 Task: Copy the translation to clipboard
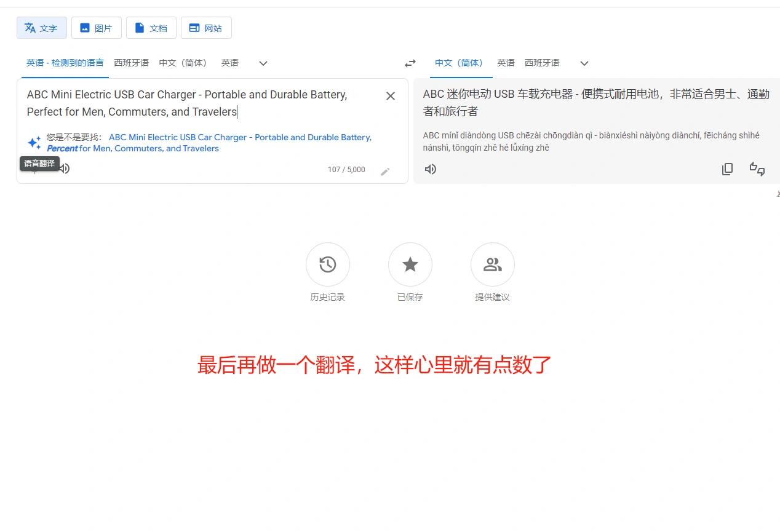(x=727, y=169)
